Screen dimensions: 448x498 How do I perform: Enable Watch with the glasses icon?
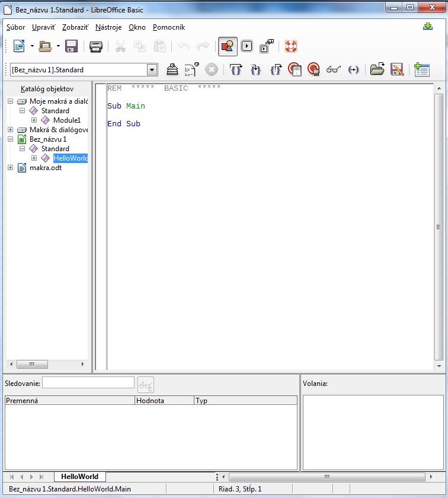(x=334, y=69)
